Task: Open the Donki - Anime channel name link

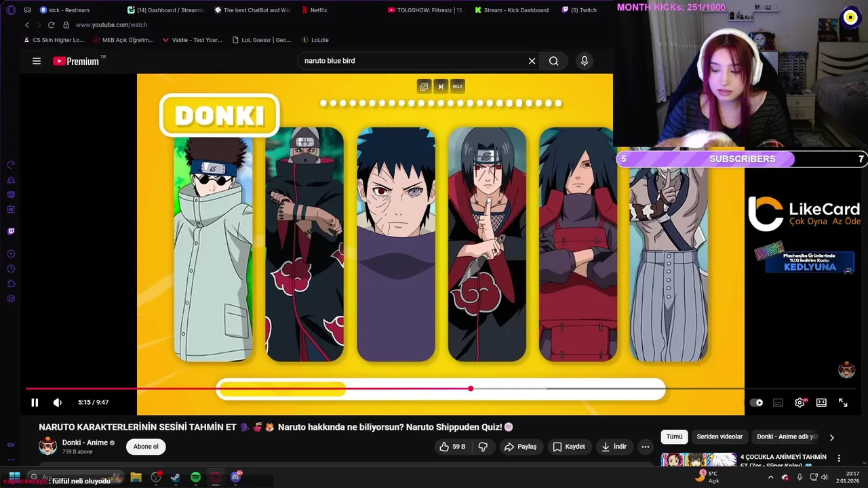Action: click(x=85, y=443)
